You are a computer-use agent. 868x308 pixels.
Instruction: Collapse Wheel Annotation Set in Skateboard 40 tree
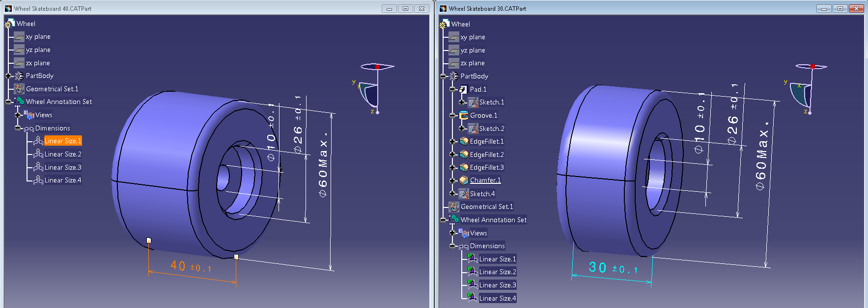tap(8, 102)
